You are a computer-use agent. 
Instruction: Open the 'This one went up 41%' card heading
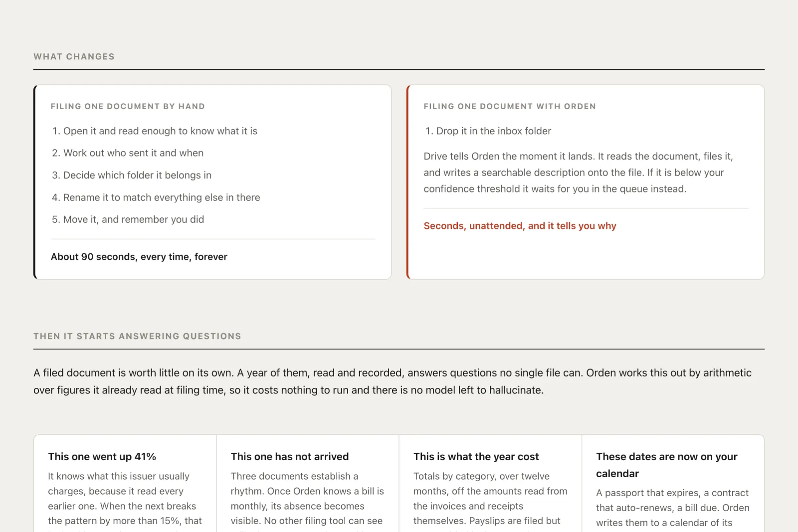102,457
